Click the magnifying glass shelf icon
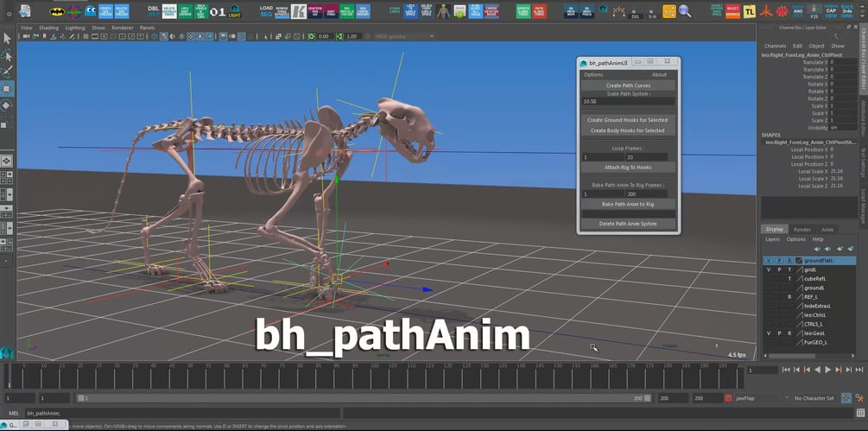868x431 pixels. pos(685,11)
